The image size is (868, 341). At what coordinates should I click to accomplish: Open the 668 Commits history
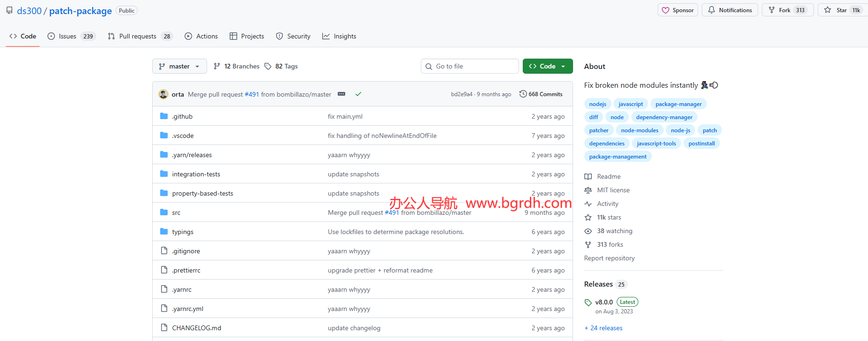click(x=541, y=94)
